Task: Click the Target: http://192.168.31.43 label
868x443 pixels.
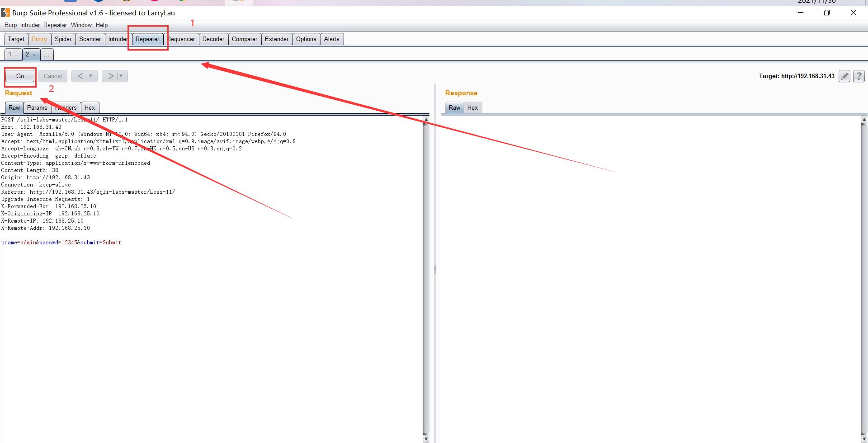Action: 797,76
